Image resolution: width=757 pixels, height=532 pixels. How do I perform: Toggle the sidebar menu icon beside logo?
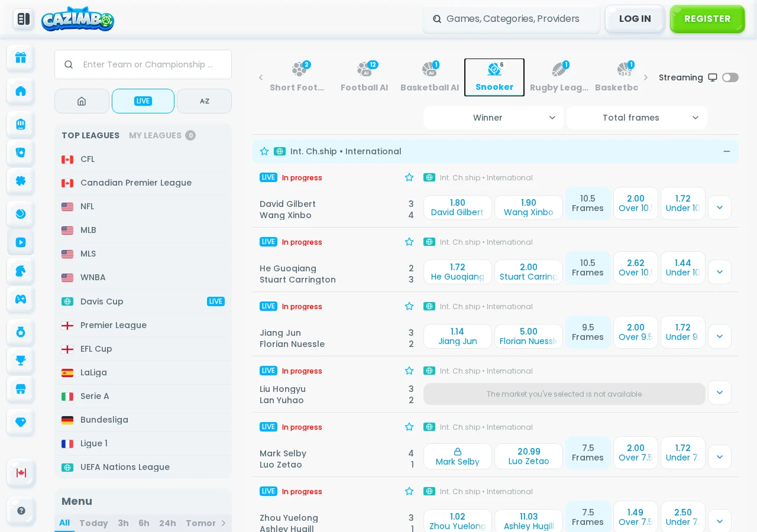[24, 19]
